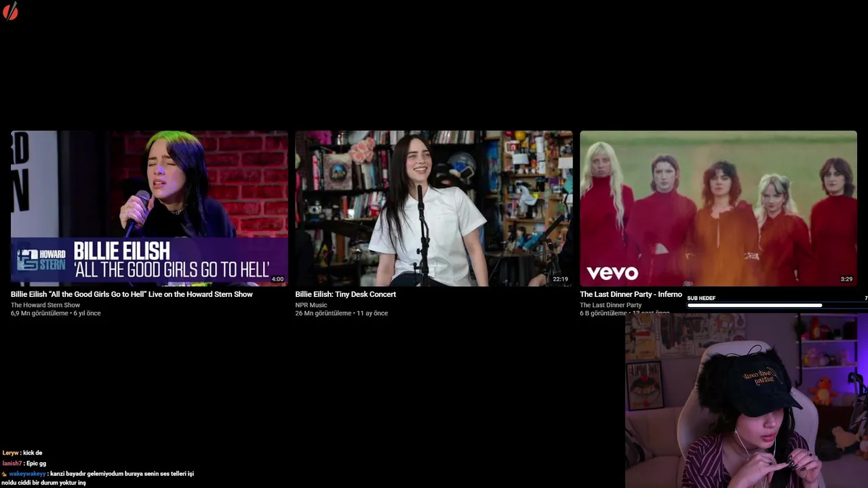Open the Tiny Desk Concert video thumbnail
Screen dimensions: 868x488
pyautogui.click(x=434, y=208)
